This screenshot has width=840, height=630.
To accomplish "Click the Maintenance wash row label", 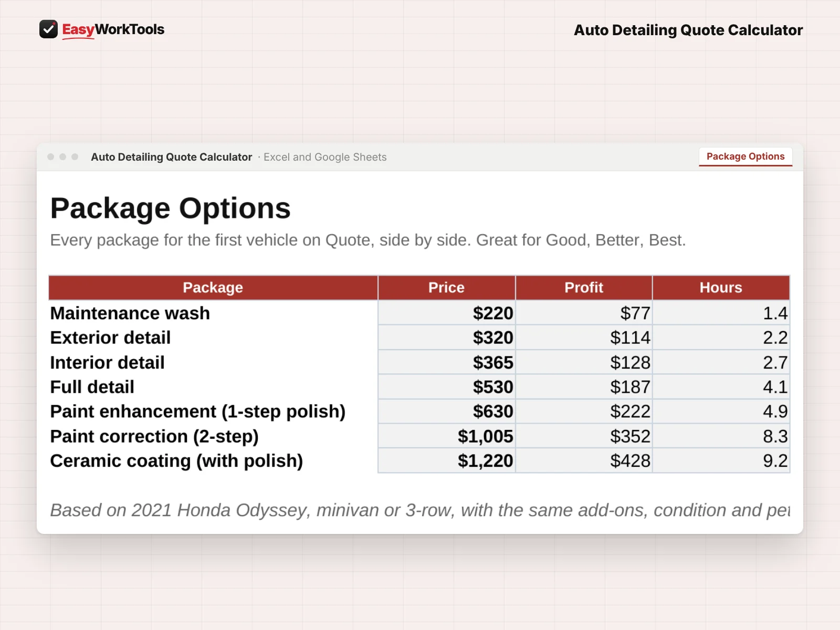I will point(130,313).
